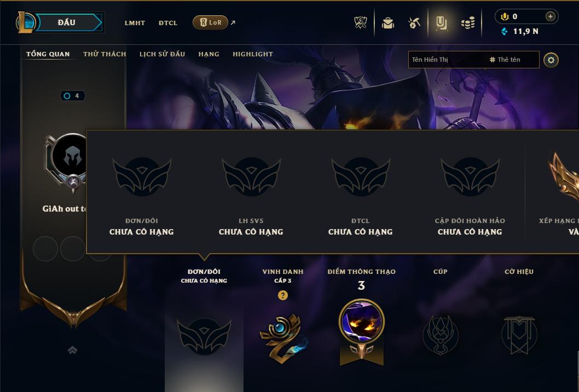
Task: Click the Honor level 3 emblem
Action: point(283,337)
